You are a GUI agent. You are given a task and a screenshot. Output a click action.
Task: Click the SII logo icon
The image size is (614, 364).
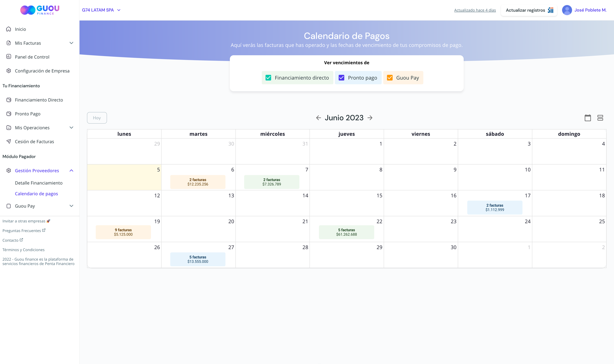551,10
